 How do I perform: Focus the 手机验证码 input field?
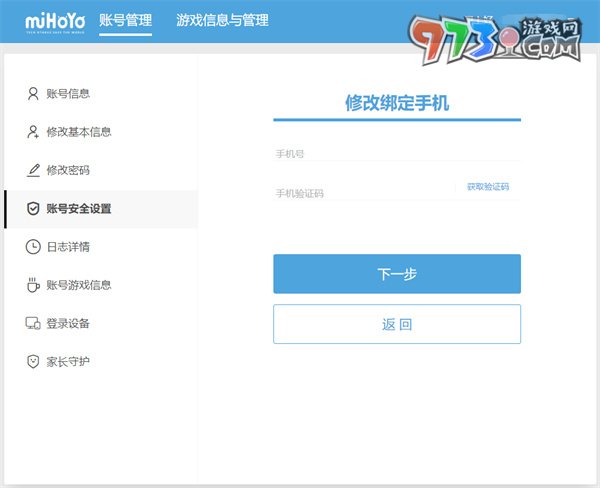[360, 193]
